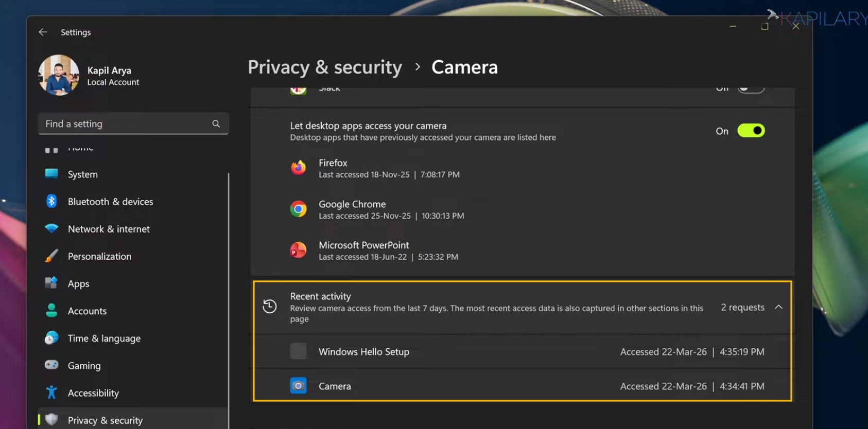Click the Windows Hello Setup icon placeholder
This screenshot has height=429, width=868.
[x=298, y=351]
